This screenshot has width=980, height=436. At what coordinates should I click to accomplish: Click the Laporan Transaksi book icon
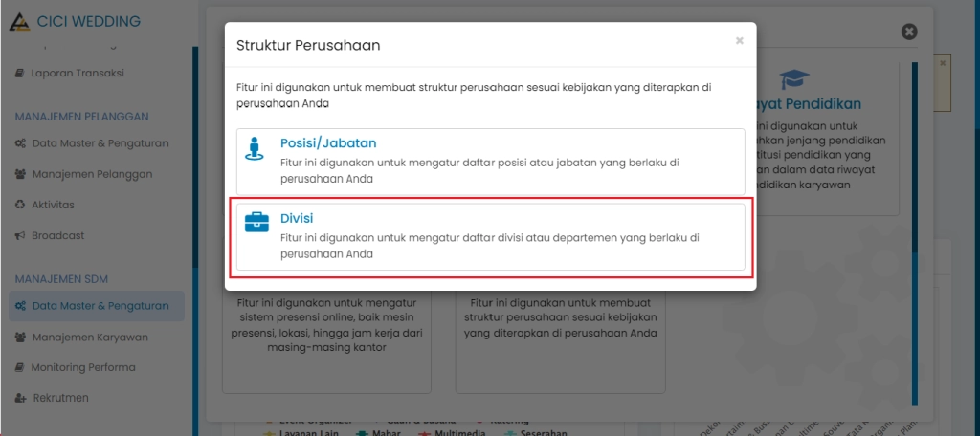click(x=19, y=73)
